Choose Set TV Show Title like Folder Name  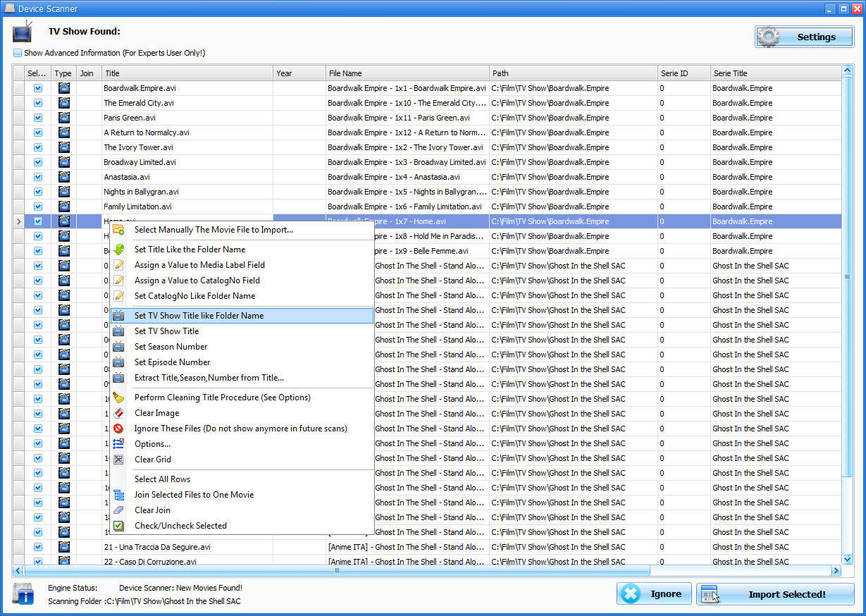(199, 316)
